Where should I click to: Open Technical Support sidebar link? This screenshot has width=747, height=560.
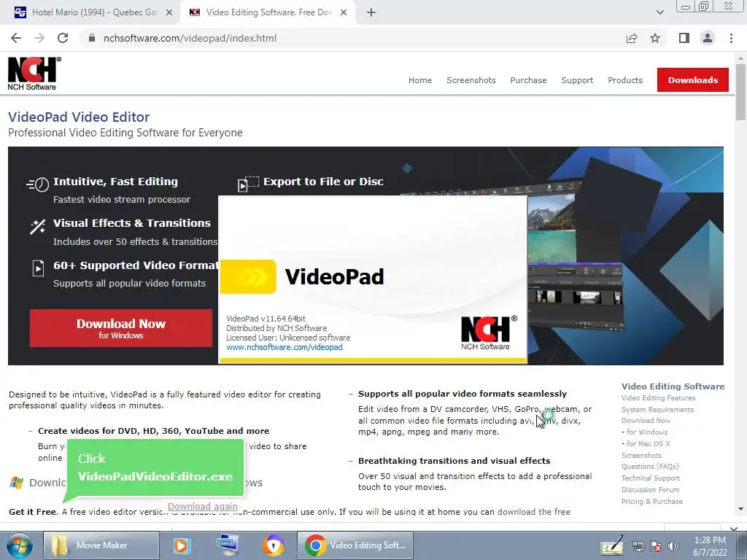click(x=650, y=478)
